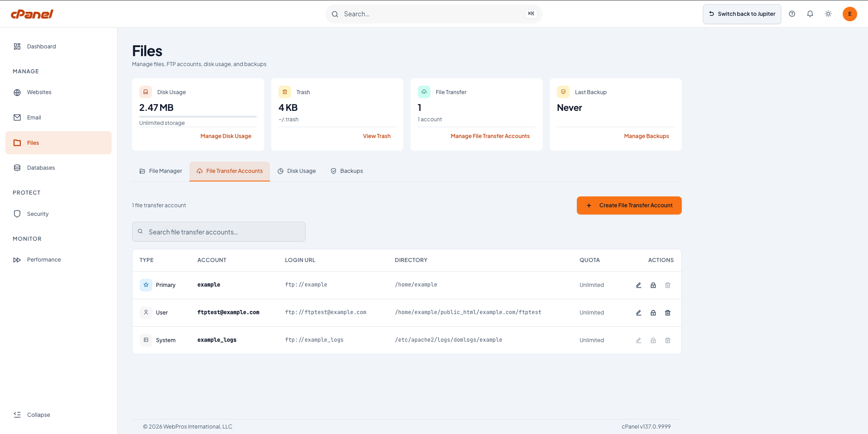Lock icon for example_logs account

(x=653, y=340)
